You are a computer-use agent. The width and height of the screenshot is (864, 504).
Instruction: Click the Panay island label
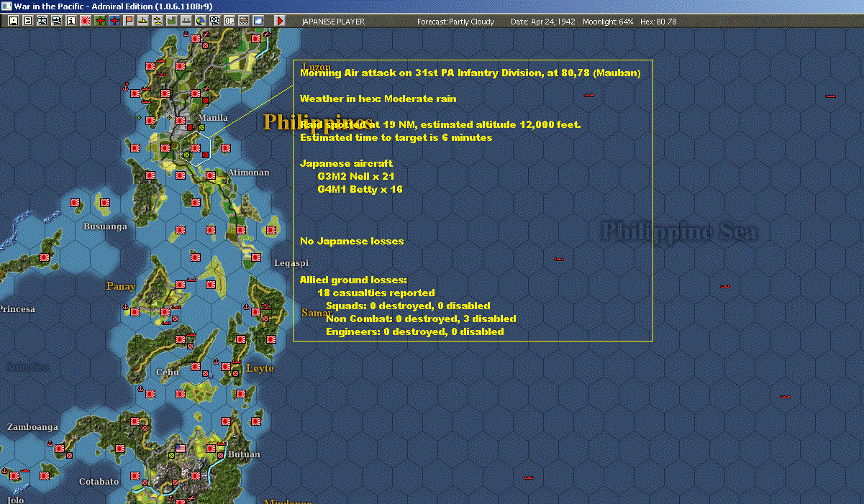[x=121, y=286]
